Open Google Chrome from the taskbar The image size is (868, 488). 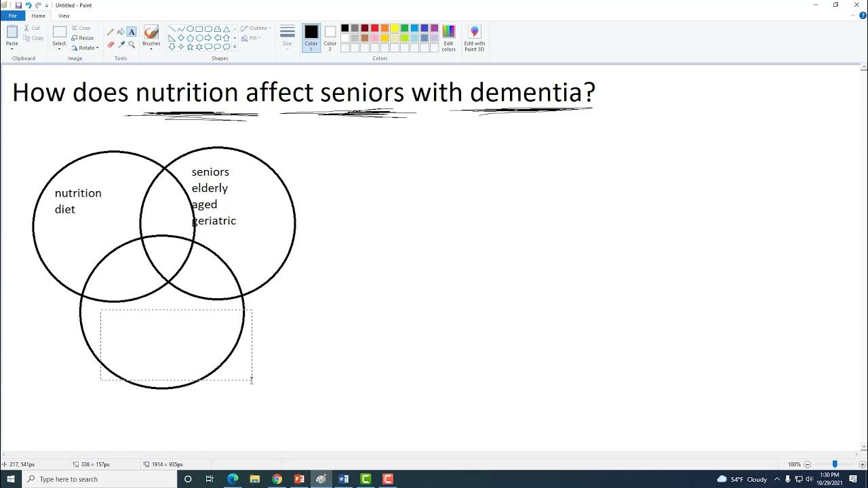[277, 479]
